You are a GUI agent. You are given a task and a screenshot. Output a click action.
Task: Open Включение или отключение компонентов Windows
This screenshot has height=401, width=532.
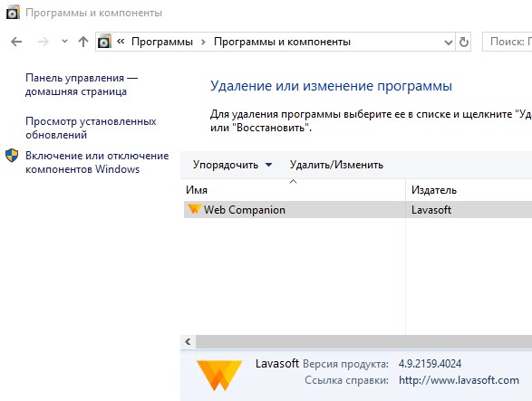(97, 162)
